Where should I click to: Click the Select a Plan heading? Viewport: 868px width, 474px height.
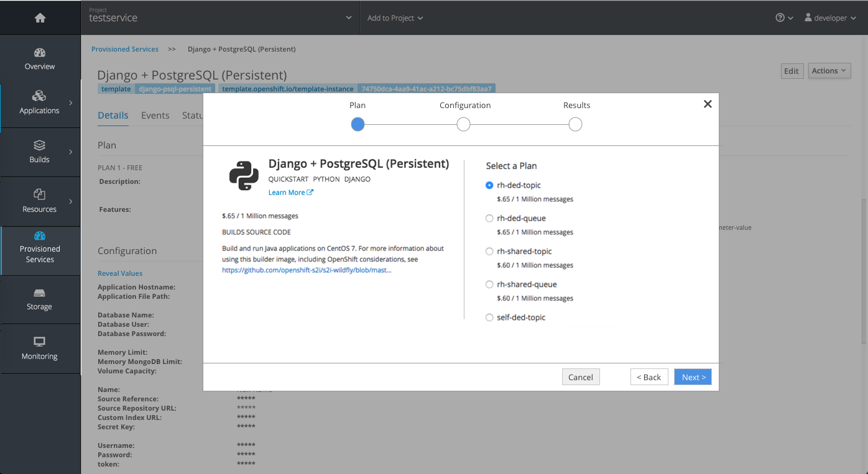click(511, 166)
